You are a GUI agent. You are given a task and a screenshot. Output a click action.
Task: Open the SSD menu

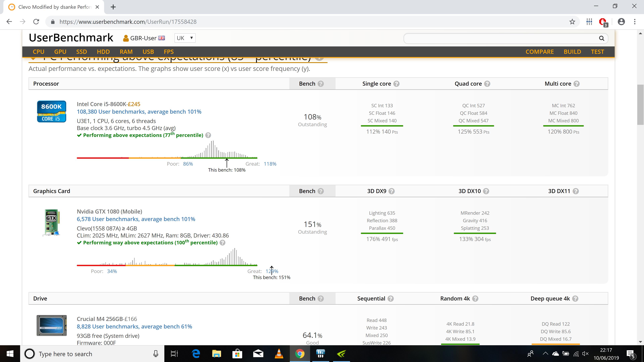[82, 52]
